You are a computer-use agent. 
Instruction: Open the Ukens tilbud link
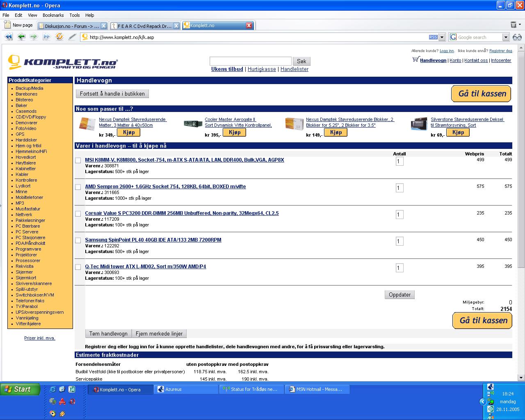click(x=227, y=69)
